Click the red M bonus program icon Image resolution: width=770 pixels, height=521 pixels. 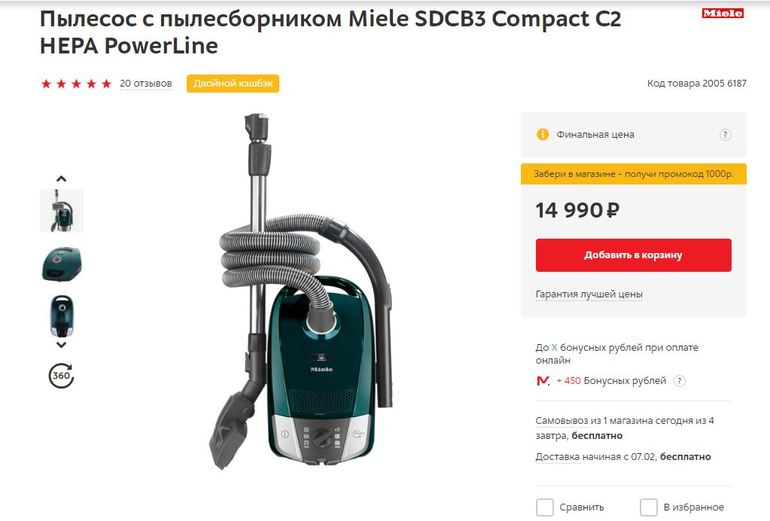(543, 381)
